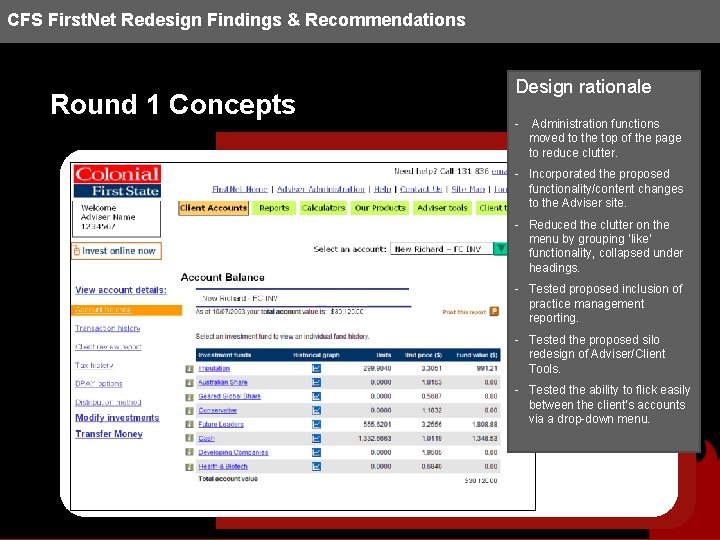Click the View account details heading link
Image resolution: width=720 pixels, height=540 pixels.
click(x=121, y=290)
